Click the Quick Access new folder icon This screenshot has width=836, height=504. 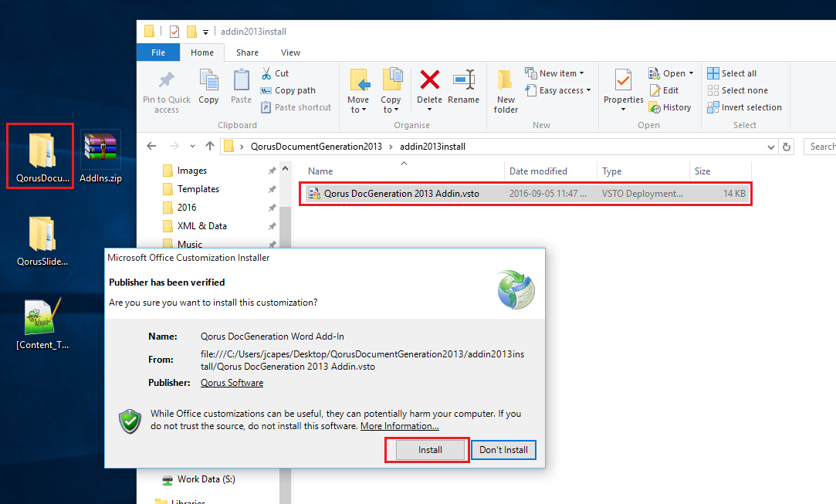tap(191, 32)
